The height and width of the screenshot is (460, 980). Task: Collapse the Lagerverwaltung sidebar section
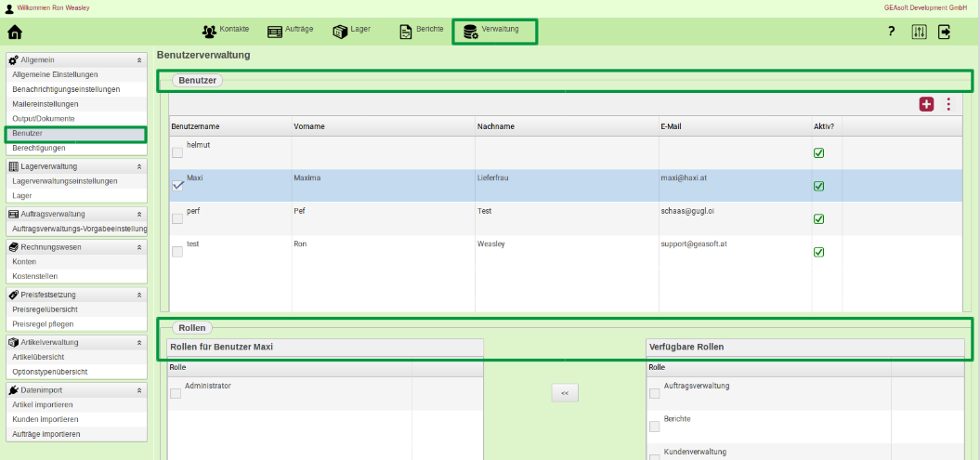pos(139,166)
